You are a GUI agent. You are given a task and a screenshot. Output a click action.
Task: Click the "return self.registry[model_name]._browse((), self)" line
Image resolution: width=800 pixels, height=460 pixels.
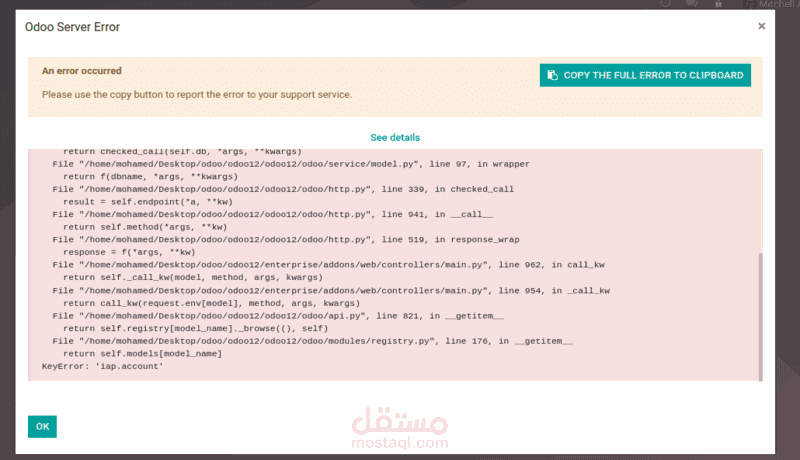click(x=195, y=328)
